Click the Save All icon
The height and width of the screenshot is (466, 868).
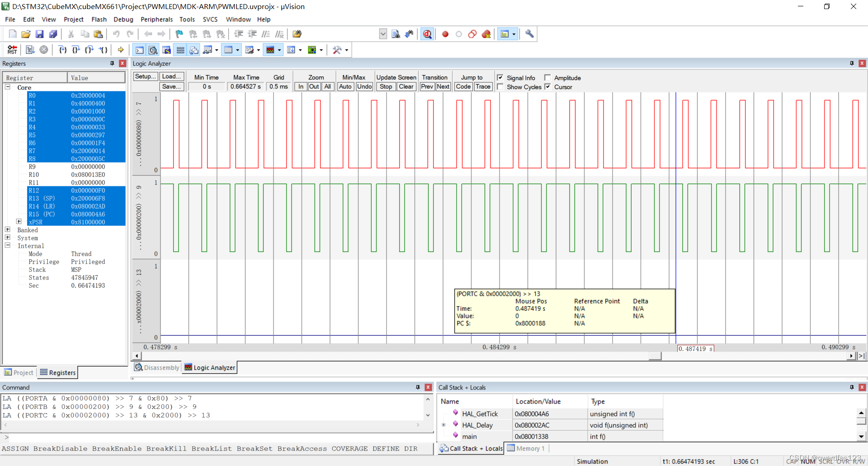(x=53, y=34)
